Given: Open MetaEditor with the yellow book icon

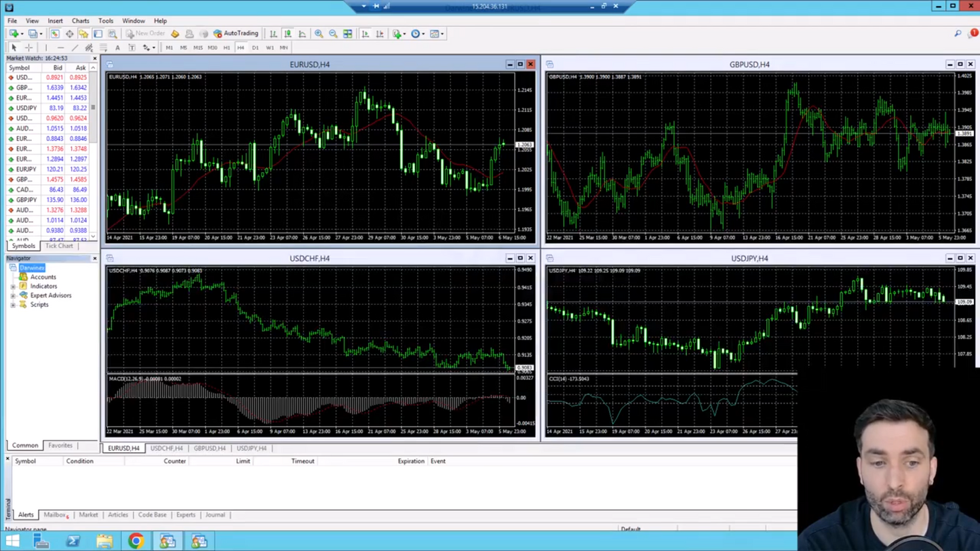Looking at the screenshot, I should (175, 33).
